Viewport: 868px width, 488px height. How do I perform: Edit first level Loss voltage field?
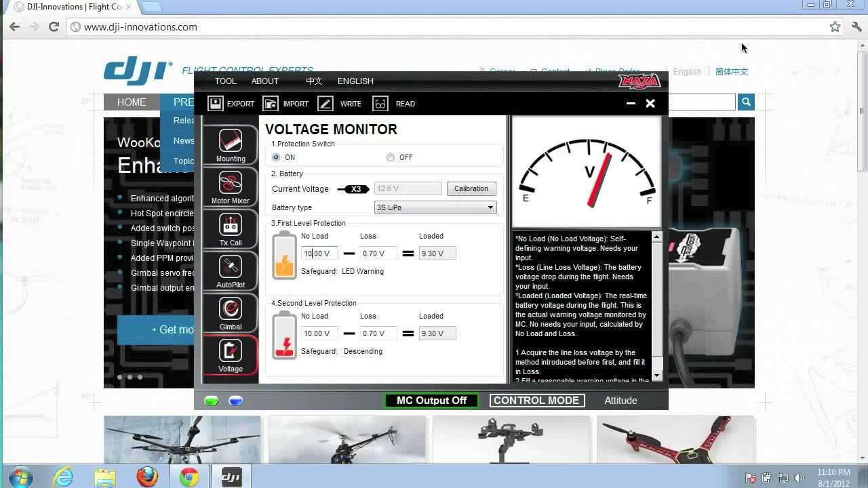[378, 253]
